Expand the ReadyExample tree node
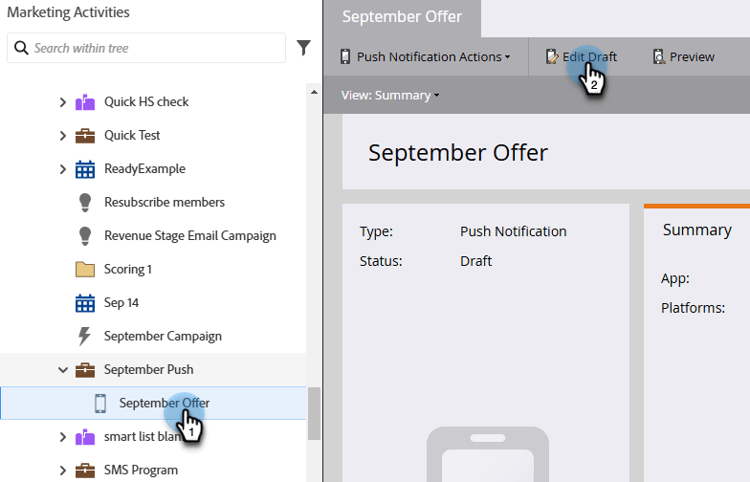The height and width of the screenshot is (482, 750). click(63, 169)
